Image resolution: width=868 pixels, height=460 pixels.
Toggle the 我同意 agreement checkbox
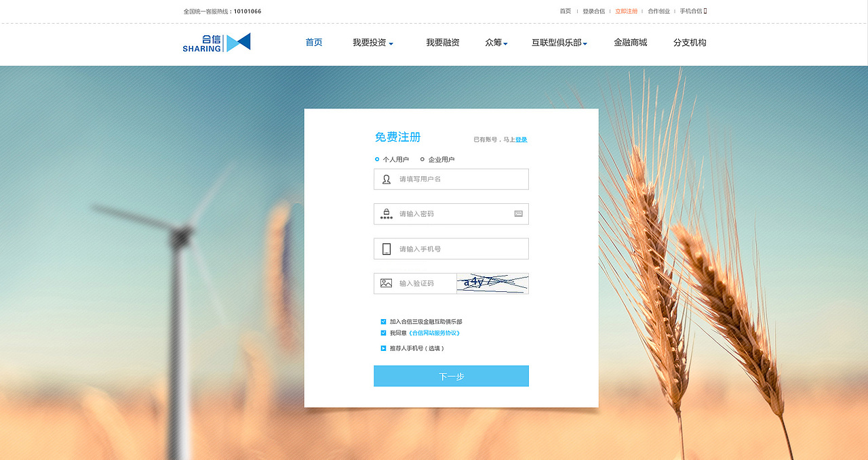[x=383, y=333]
